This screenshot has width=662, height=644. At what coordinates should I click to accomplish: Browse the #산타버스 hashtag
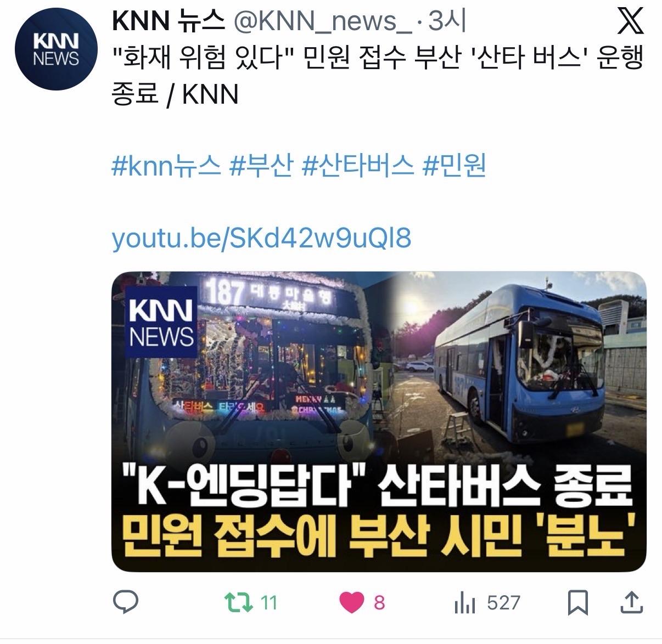click(358, 166)
